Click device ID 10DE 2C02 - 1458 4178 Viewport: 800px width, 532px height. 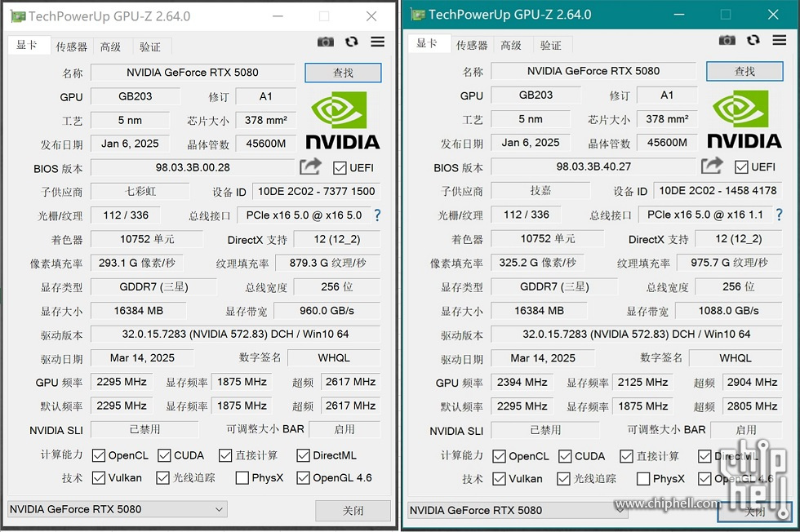coord(718,190)
